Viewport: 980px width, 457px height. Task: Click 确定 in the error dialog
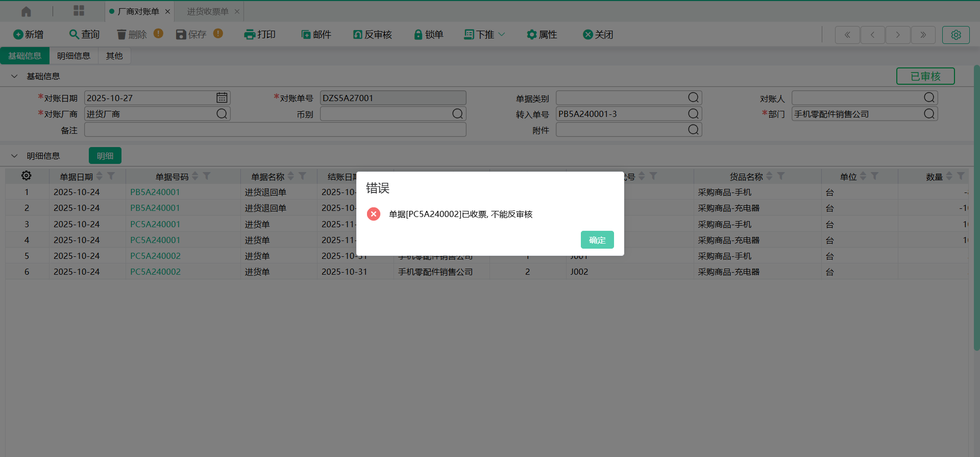pyautogui.click(x=597, y=240)
